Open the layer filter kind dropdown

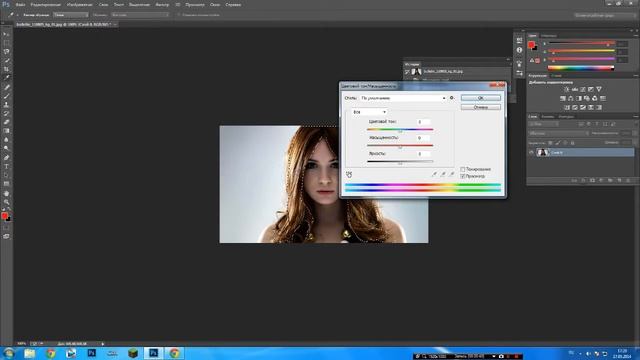(x=544, y=124)
